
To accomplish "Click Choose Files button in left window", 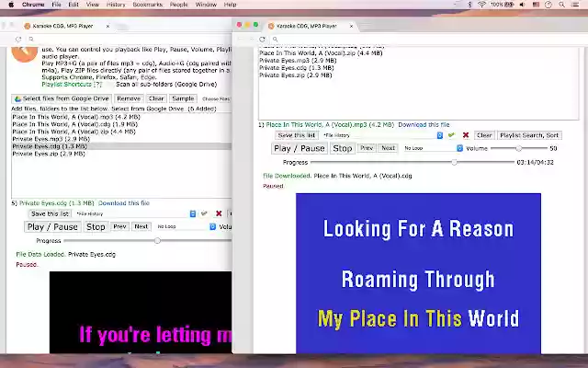I will 216,98.
